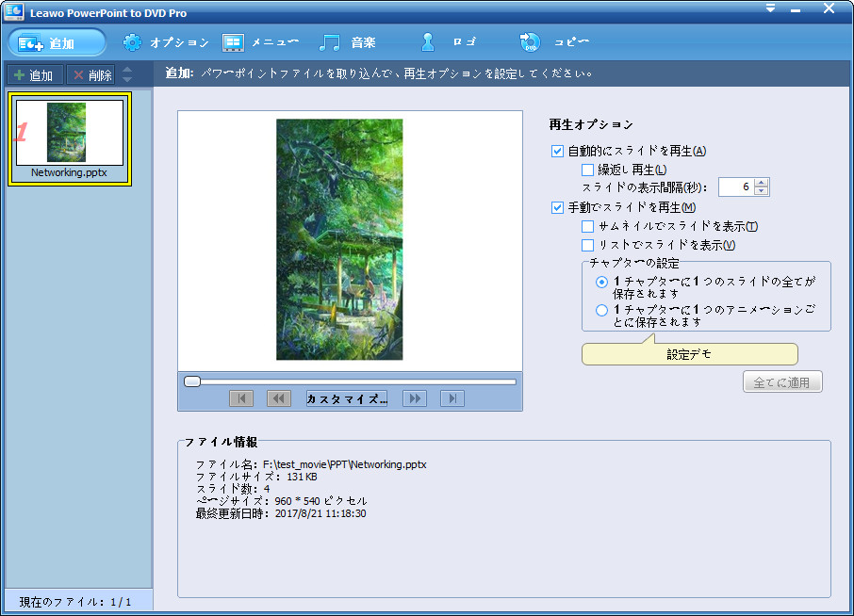Enable 繰返し再生 loop checkbox

pyautogui.click(x=587, y=170)
